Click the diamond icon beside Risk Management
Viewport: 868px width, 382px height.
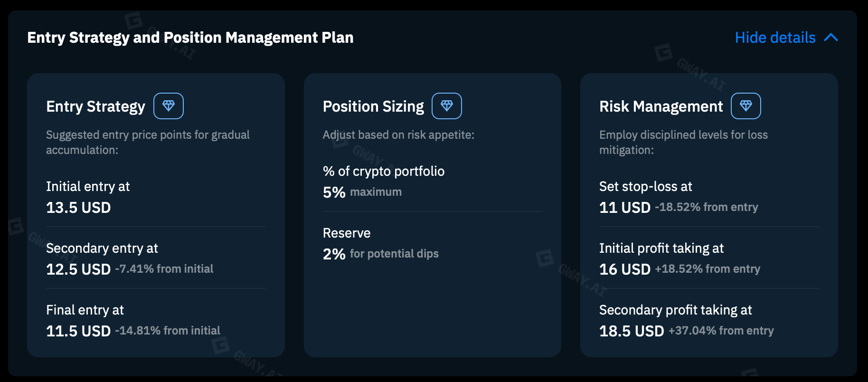[x=746, y=106]
